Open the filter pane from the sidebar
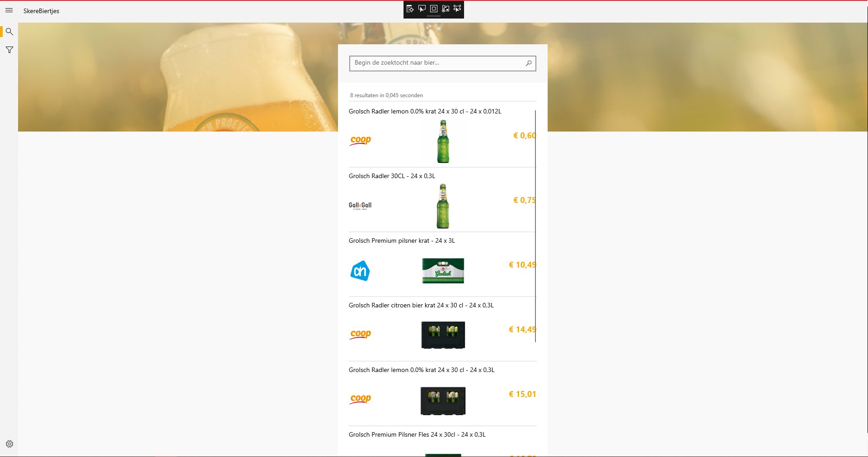 [x=9, y=50]
